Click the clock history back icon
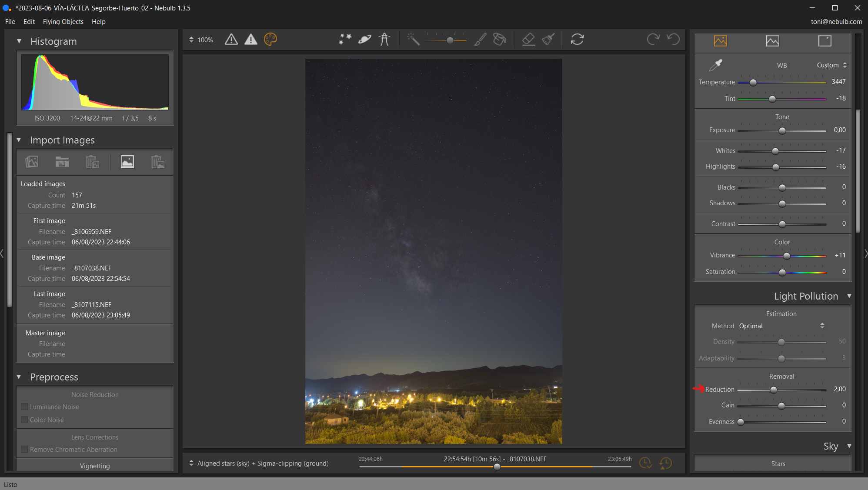The width and height of the screenshot is (868, 490). coord(666,463)
